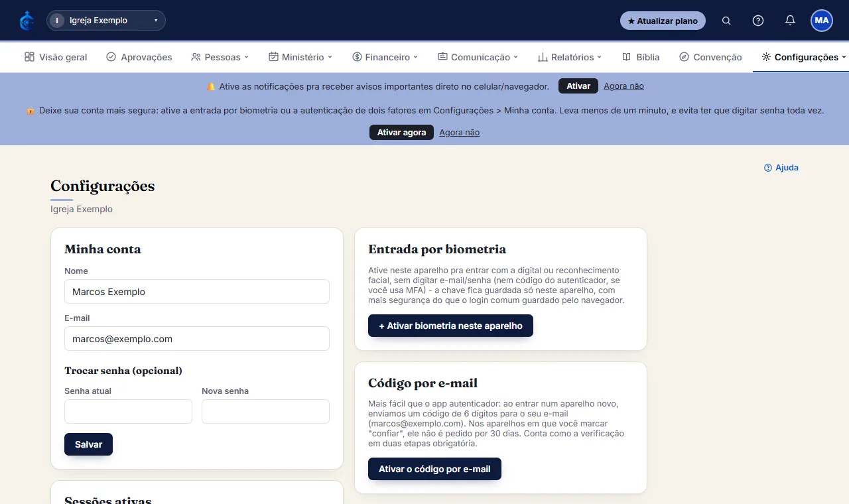This screenshot has width=849, height=504.
Task: Open the Bíblia tab
Action: [641, 57]
